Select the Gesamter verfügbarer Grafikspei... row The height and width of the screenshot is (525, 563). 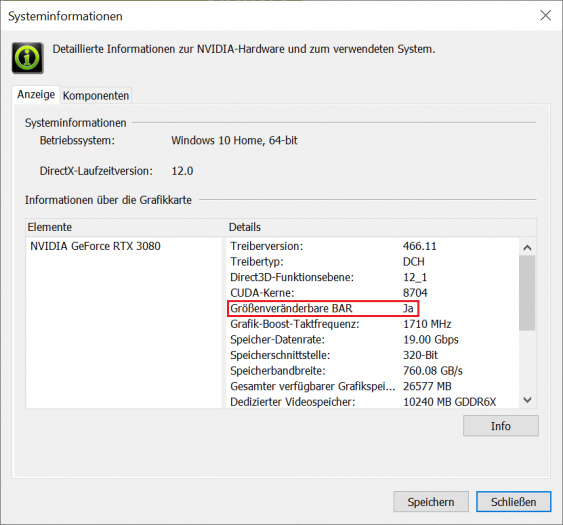coord(373,386)
